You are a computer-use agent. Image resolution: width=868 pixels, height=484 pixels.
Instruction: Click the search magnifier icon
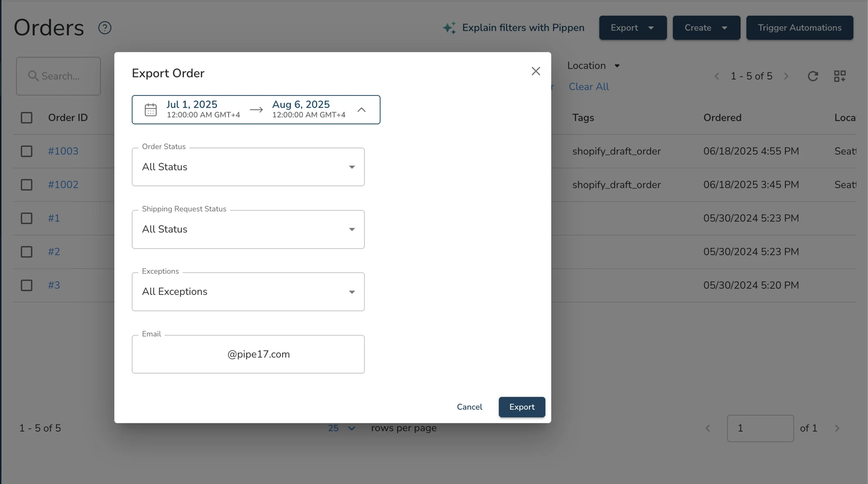tap(33, 76)
